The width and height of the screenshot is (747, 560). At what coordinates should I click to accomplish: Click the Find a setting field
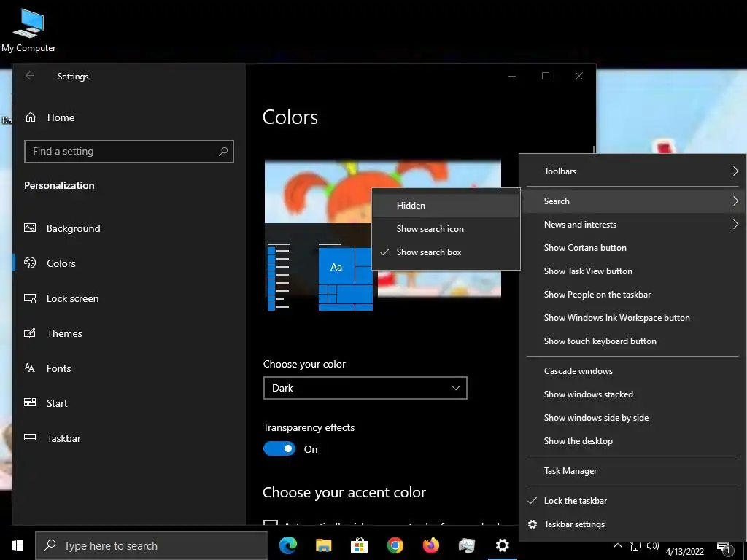coord(128,152)
